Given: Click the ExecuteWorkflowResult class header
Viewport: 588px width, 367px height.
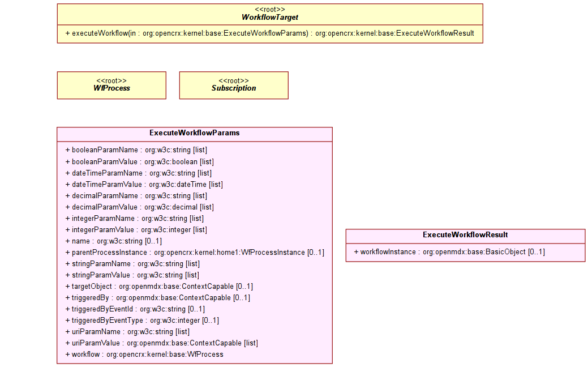Looking at the screenshot, I should click(x=465, y=235).
